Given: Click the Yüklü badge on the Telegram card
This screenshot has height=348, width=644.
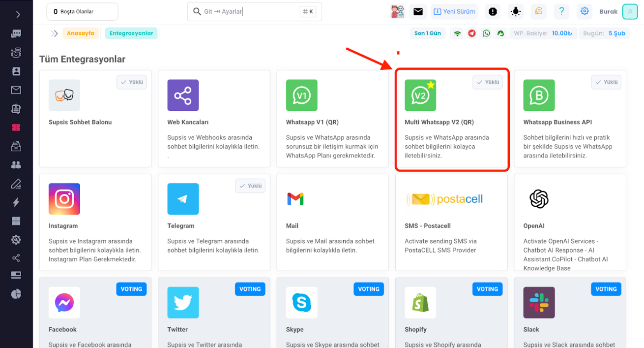Looking at the screenshot, I should coord(250,186).
